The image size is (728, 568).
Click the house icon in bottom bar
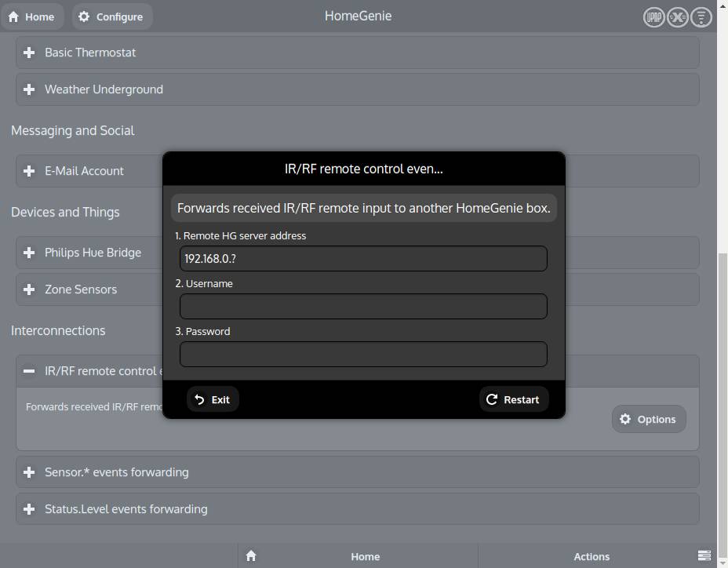pyautogui.click(x=251, y=555)
